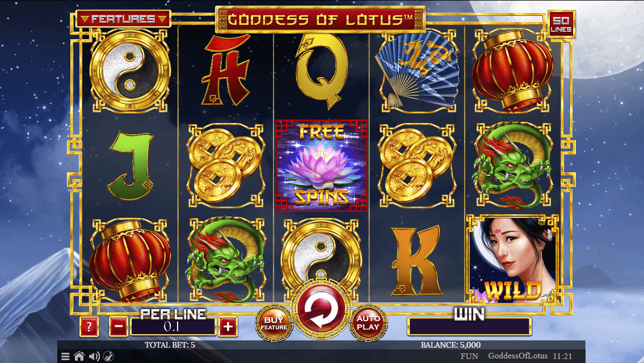This screenshot has height=363, width=644.
Task: Click the Free Spins lotus symbol
Action: click(x=321, y=166)
